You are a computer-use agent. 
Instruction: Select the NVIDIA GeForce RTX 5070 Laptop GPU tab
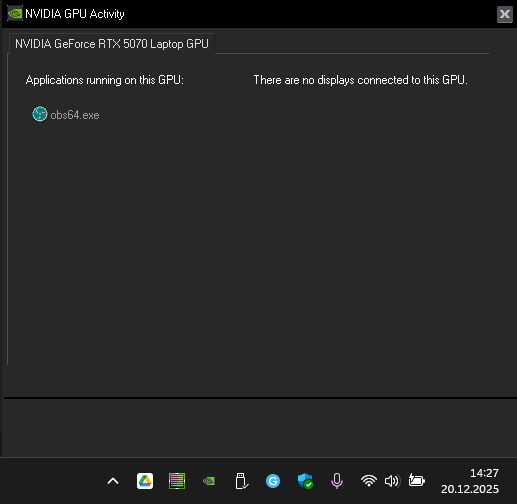[112, 44]
